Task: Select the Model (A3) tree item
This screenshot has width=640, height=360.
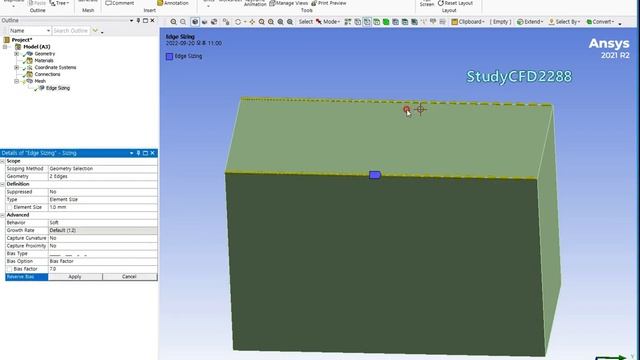Action: [x=37, y=47]
